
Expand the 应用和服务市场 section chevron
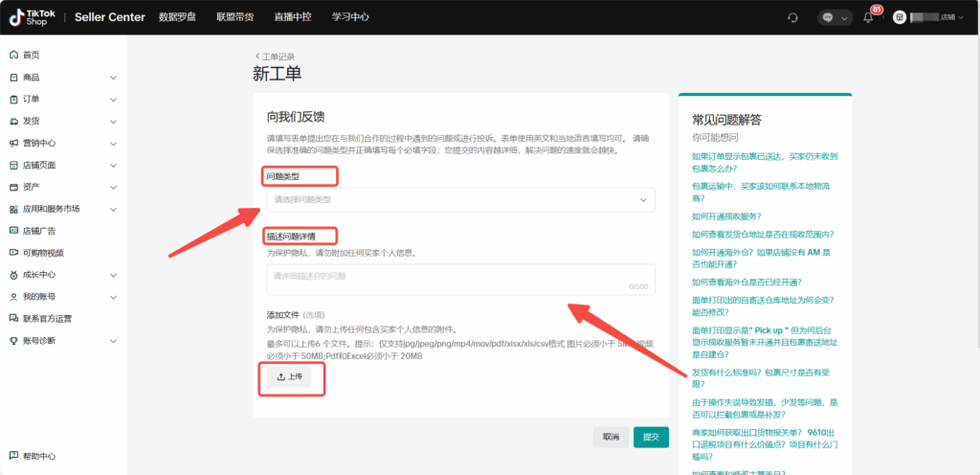[113, 209]
